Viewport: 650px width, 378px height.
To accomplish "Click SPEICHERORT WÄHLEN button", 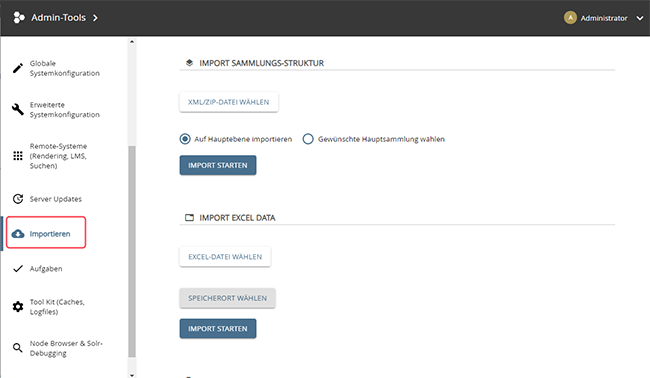I will (x=227, y=298).
